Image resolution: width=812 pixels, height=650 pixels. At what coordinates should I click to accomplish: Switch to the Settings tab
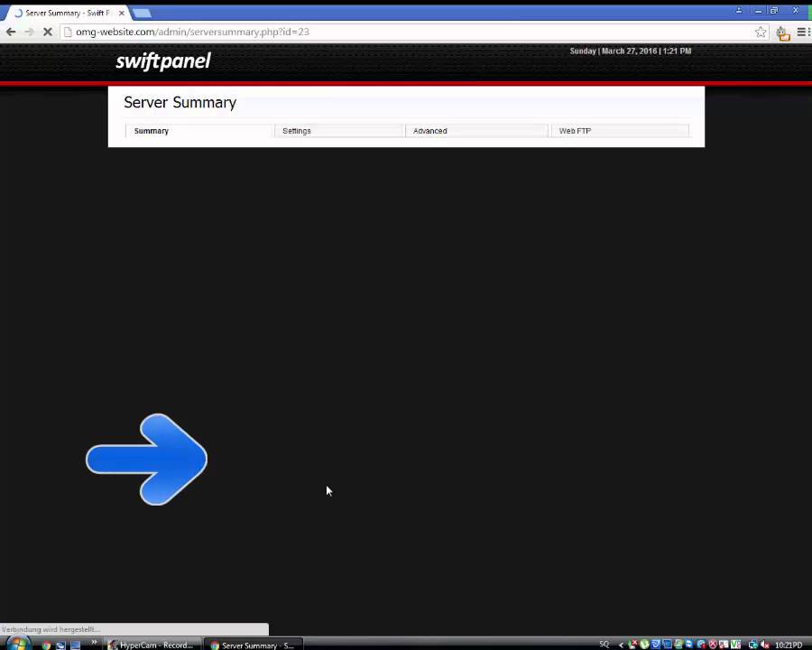coord(339,131)
